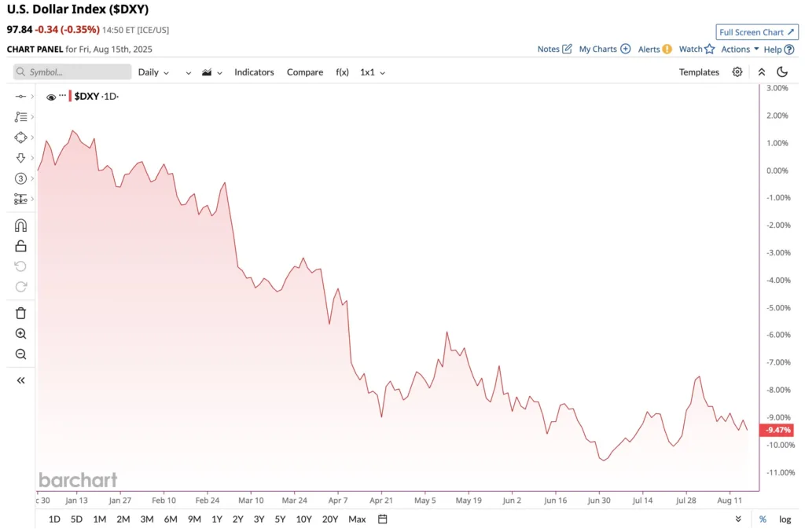Open the 1x1 grid layout dropdown
Image resolution: width=805 pixels, height=532 pixels.
(x=372, y=72)
